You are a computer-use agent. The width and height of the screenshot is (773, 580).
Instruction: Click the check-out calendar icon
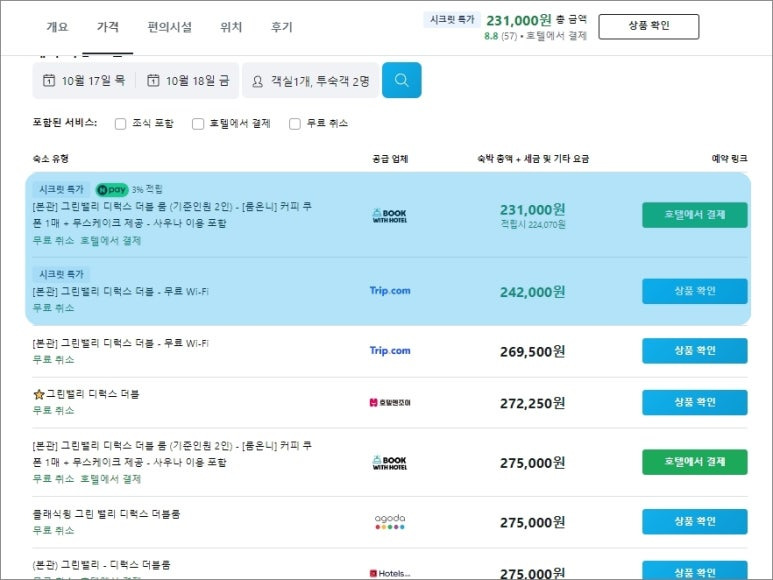point(153,80)
